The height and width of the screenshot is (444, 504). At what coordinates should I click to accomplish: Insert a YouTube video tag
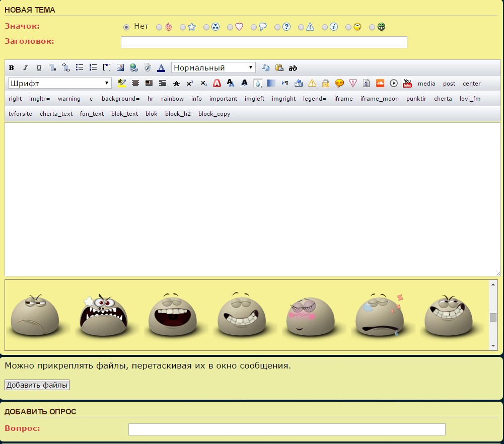point(407,84)
